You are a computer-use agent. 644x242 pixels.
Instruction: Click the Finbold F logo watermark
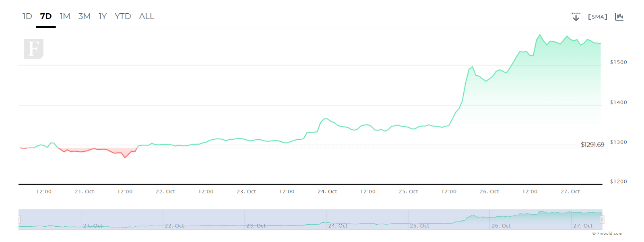click(33, 49)
